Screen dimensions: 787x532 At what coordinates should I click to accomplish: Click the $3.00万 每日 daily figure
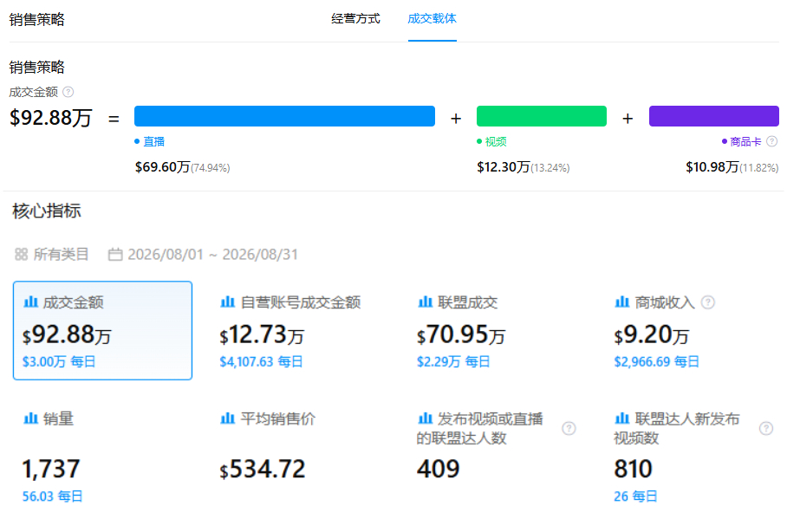pyautogui.click(x=59, y=361)
